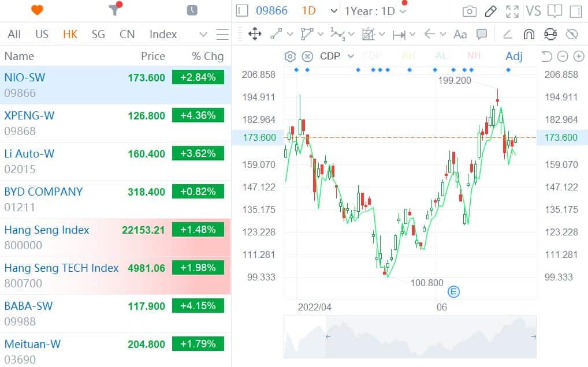Viewport: 588px width, 367px height.
Task: Select the crosshair move tool
Action: coord(254,35)
